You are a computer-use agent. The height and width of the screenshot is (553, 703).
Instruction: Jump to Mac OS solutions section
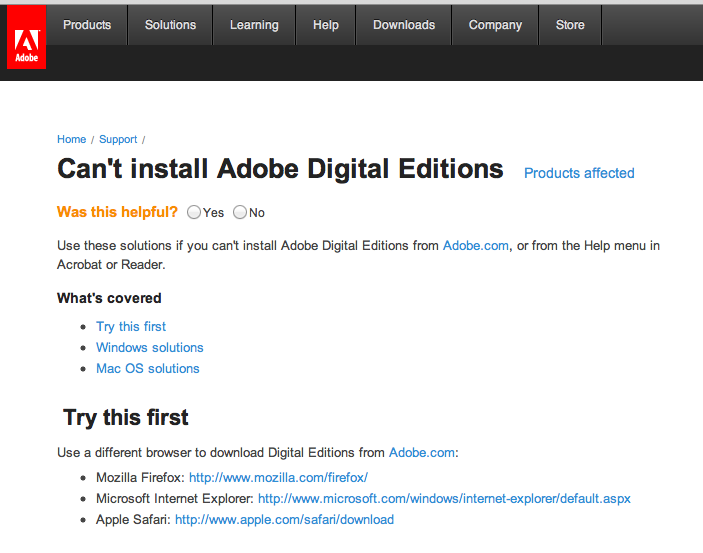tap(148, 369)
